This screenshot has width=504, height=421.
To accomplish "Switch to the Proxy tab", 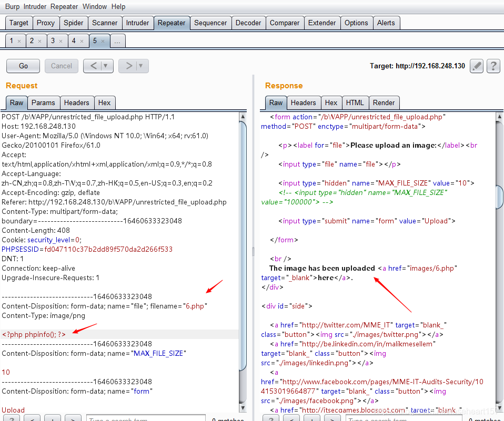I will click(x=46, y=23).
